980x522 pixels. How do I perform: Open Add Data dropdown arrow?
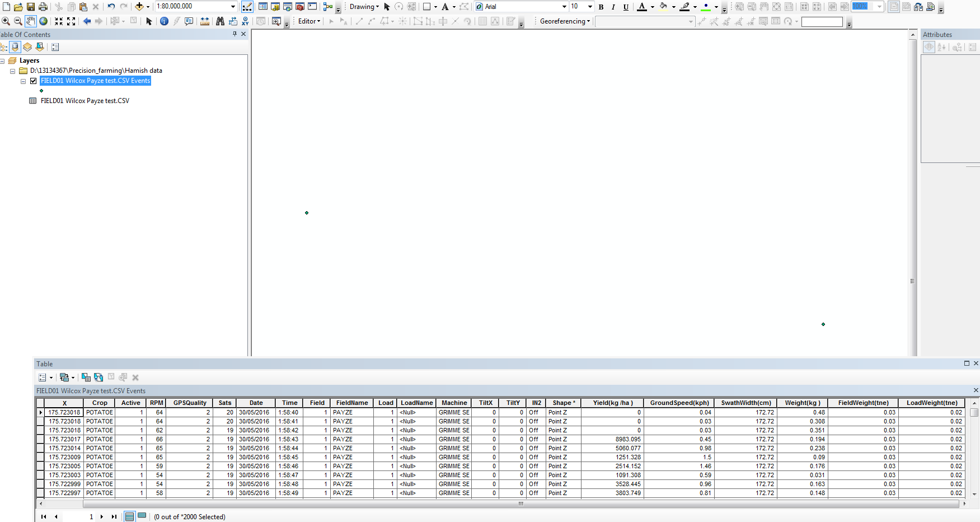148,7
